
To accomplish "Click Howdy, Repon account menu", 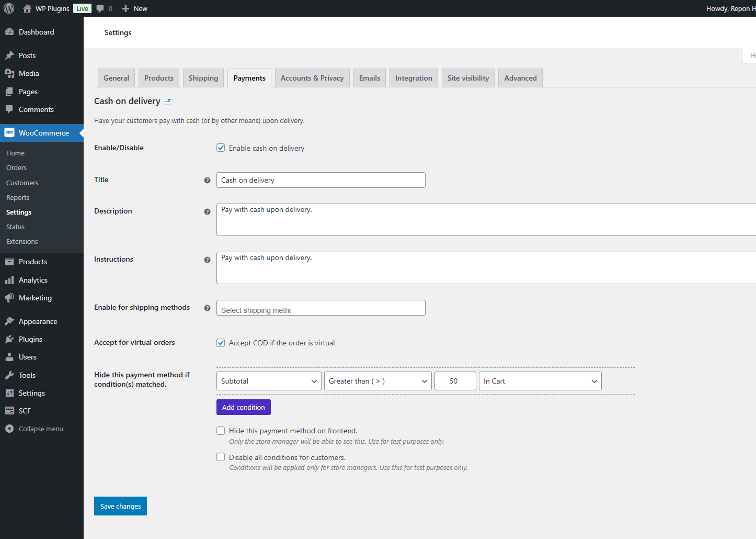I will pos(731,8).
